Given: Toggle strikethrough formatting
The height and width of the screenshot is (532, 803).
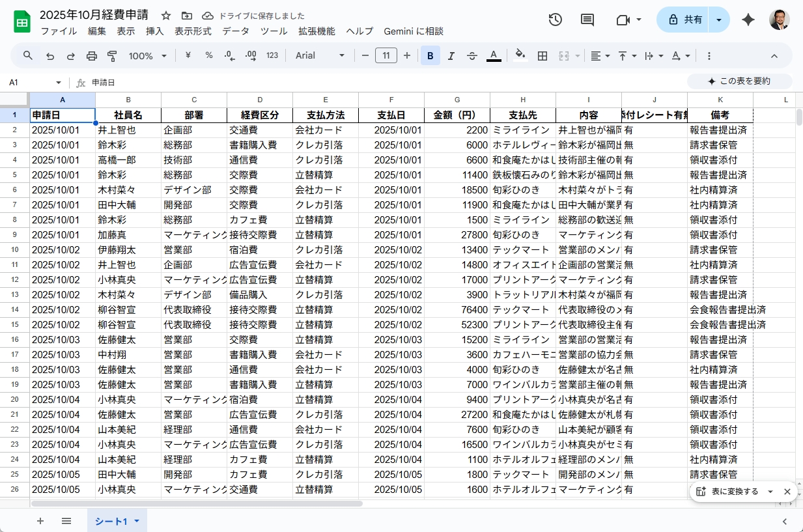Looking at the screenshot, I should [x=472, y=56].
